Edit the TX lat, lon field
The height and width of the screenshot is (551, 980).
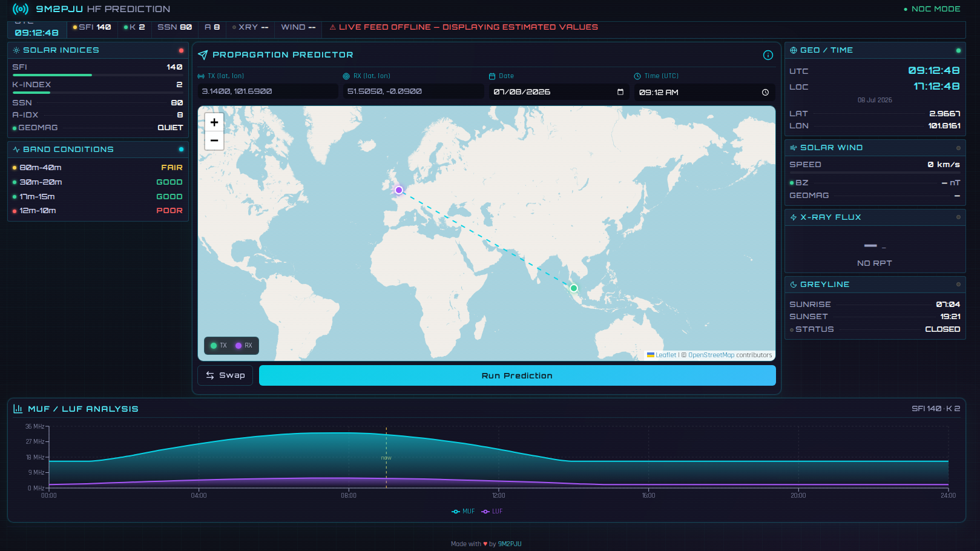click(268, 91)
